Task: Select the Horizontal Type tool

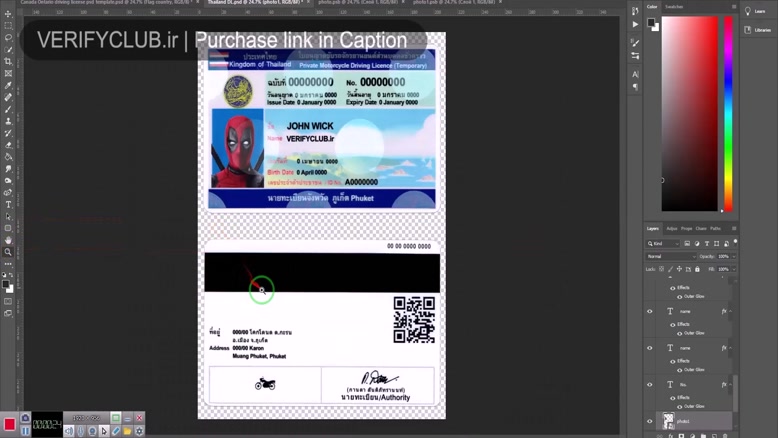Action: 8,204
